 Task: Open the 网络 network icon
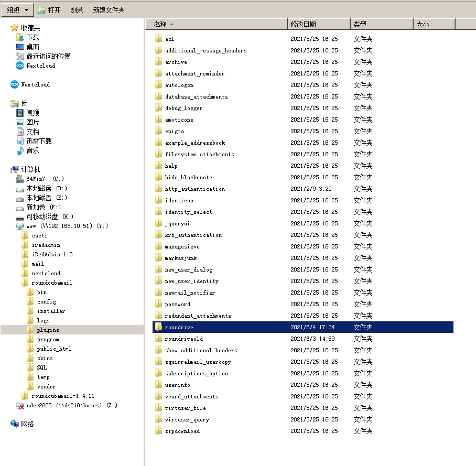[x=15, y=424]
